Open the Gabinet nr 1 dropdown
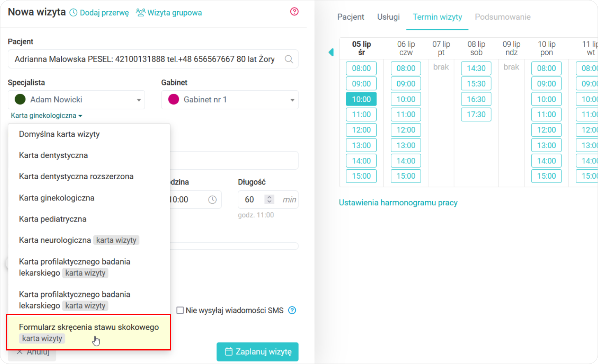 (230, 100)
